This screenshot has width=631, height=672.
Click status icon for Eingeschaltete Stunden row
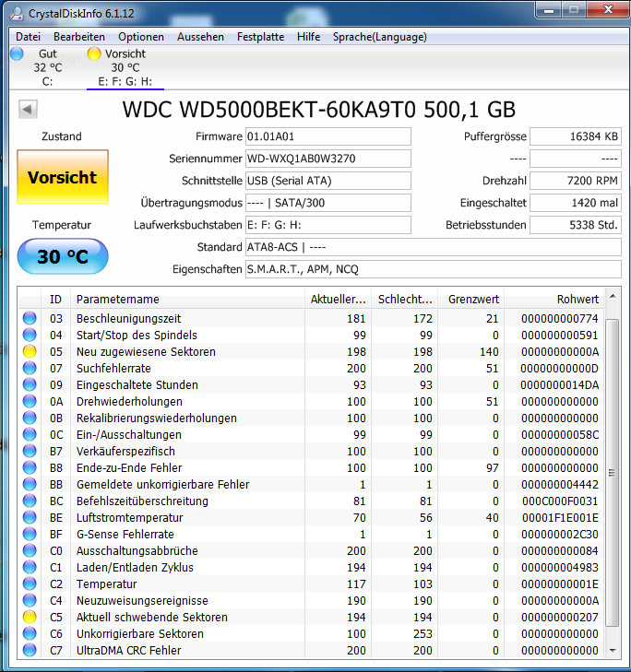pyautogui.click(x=30, y=385)
